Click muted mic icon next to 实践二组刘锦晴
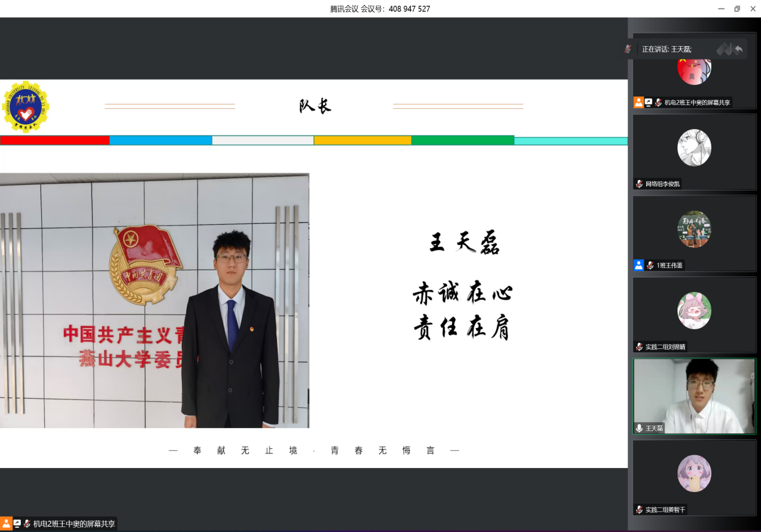Screen dimensions: 761x532 point(639,347)
